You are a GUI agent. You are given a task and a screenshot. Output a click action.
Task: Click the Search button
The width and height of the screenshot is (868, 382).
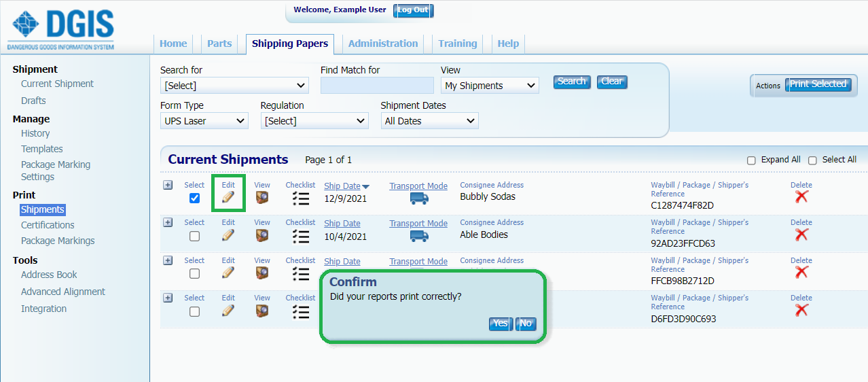pyautogui.click(x=572, y=82)
